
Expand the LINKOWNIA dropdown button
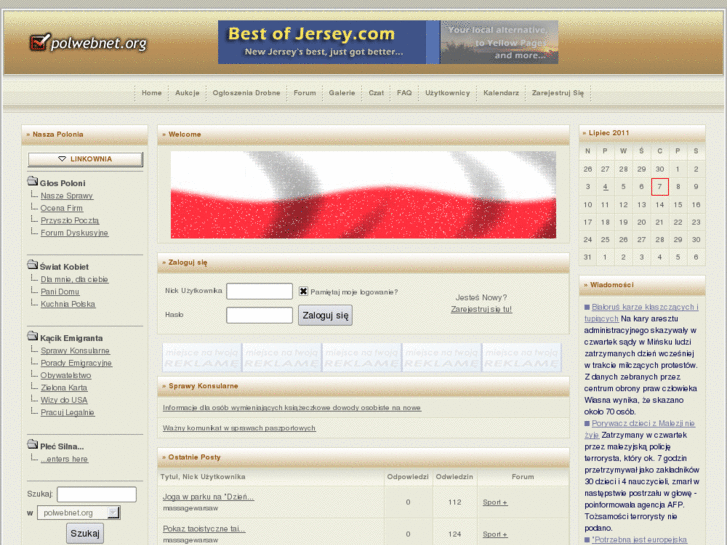(85, 159)
